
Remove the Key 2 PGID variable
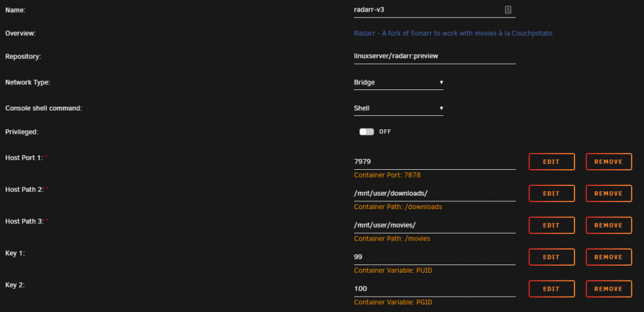pyautogui.click(x=609, y=289)
